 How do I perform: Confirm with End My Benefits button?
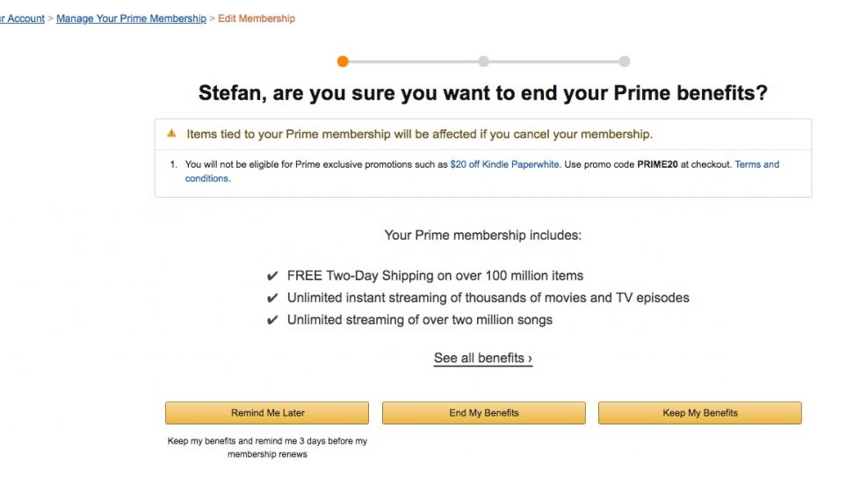[484, 413]
